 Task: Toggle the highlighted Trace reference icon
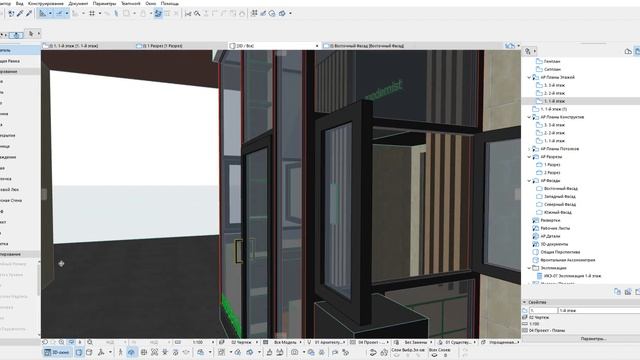(x=158, y=13)
